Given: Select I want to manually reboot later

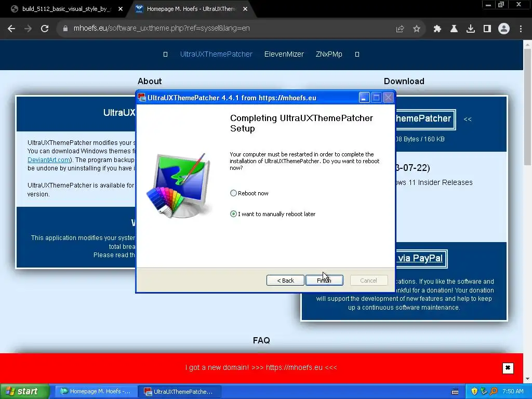Looking at the screenshot, I should [x=233, y=214].
